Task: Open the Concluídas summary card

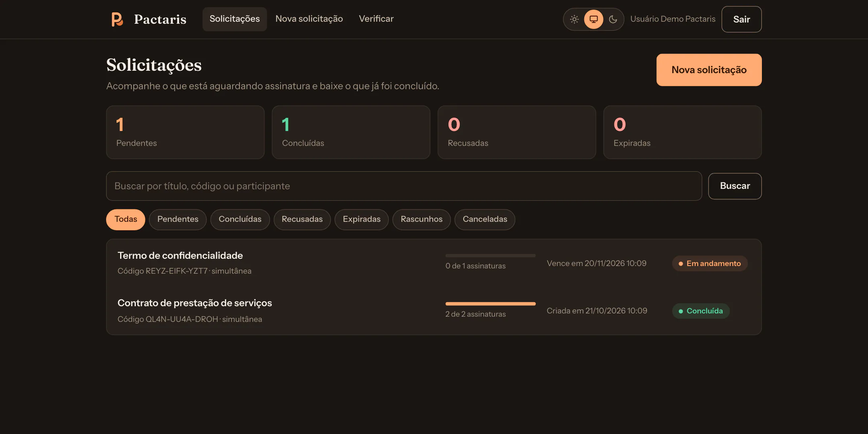Action: tap(351, 132)
